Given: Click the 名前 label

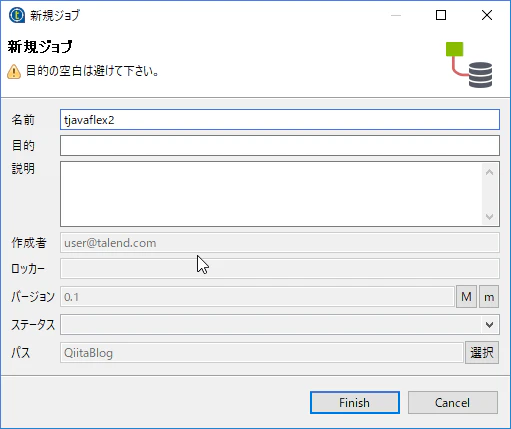Looking at the screenshot, I should 23,120.
